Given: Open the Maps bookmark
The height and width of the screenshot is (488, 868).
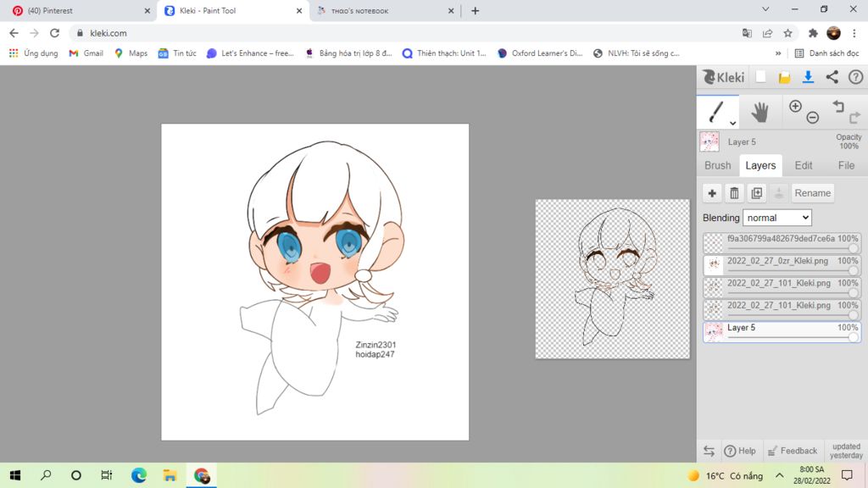Looking at the screenshot, I should coord(131,53).
